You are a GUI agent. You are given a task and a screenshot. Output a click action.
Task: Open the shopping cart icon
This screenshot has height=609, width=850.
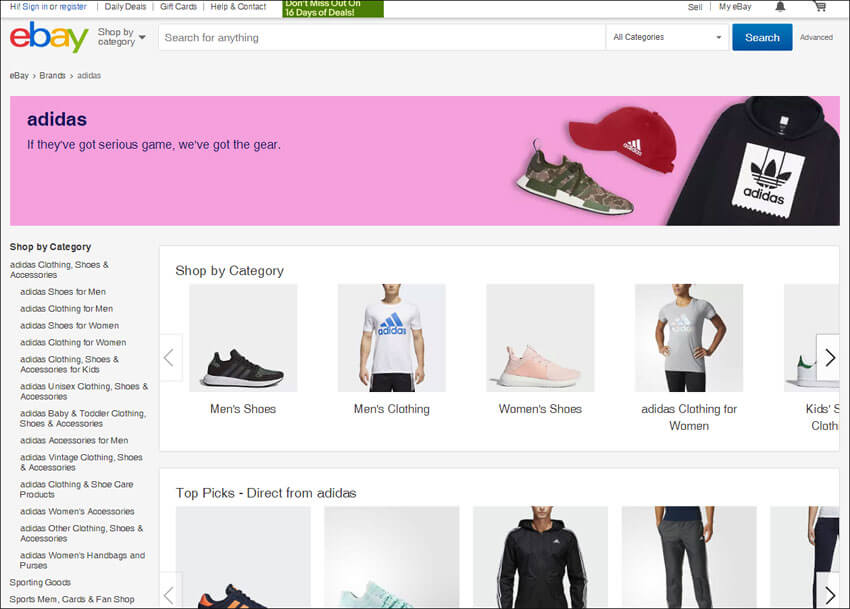pos(820,7)
